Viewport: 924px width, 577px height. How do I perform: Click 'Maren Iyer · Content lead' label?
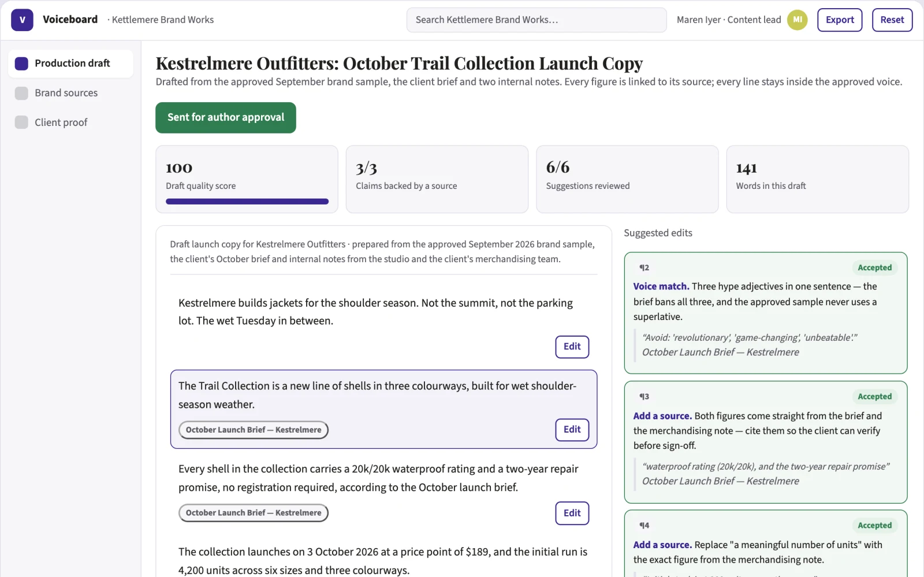pos(729,20)
